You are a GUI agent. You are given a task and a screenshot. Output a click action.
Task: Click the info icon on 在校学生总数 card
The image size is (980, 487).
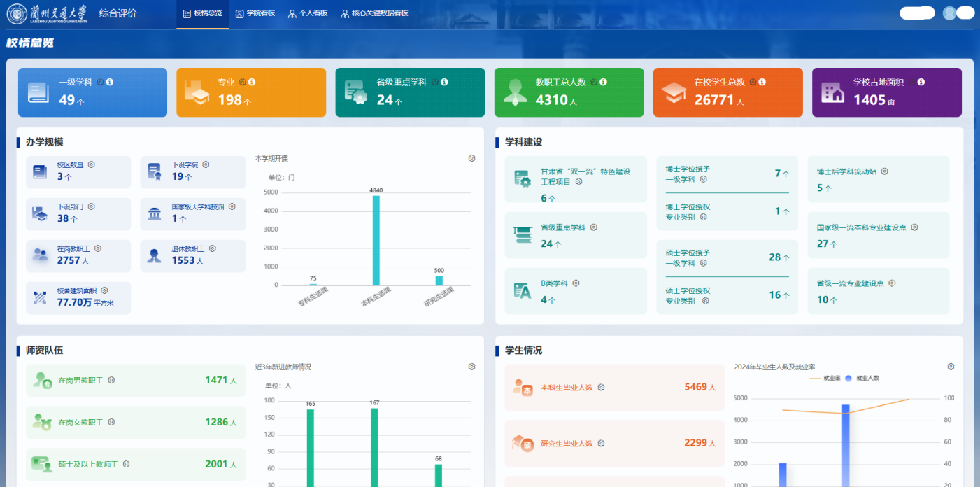click(762, 82)
